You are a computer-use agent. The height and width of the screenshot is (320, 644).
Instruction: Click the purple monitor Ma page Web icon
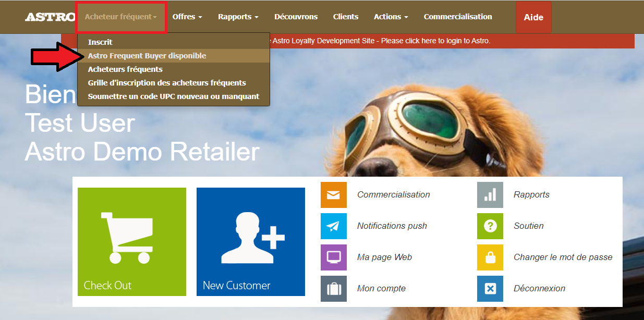(x=333, y=257)
